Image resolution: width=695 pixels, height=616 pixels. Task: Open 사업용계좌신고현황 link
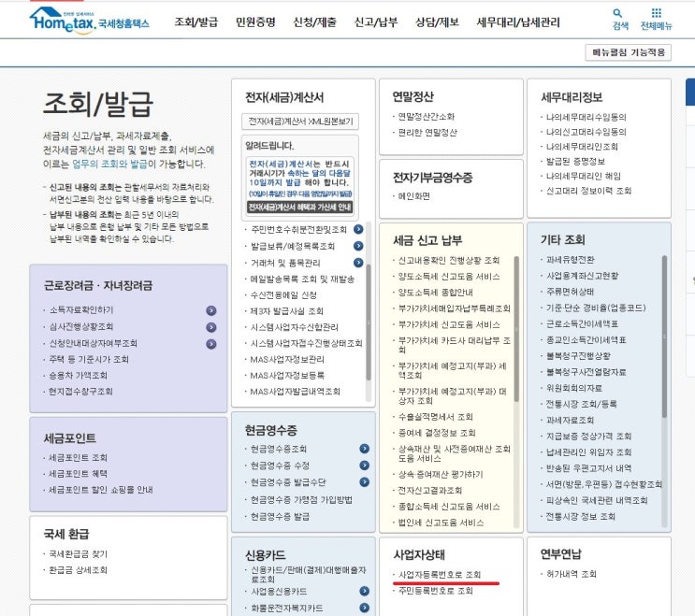click(x=583, y=276)
